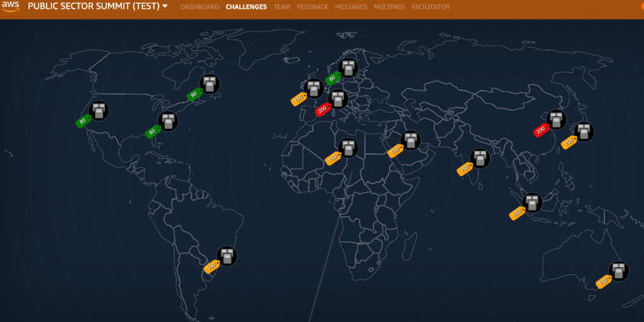Viewport: 644px width, 322px height.
Task: Open the challenge icon over the Arabian Peninsula
Action: [x=410, y=140]
